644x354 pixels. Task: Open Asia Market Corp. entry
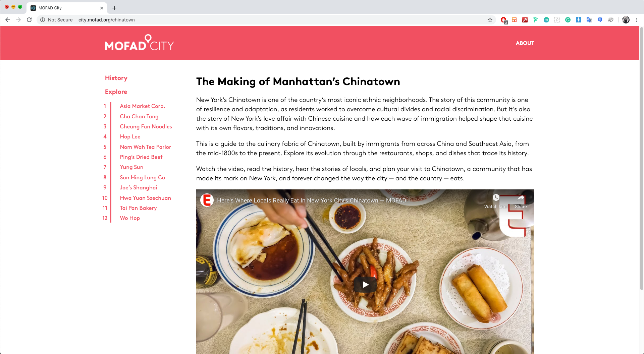coord(143,106)
